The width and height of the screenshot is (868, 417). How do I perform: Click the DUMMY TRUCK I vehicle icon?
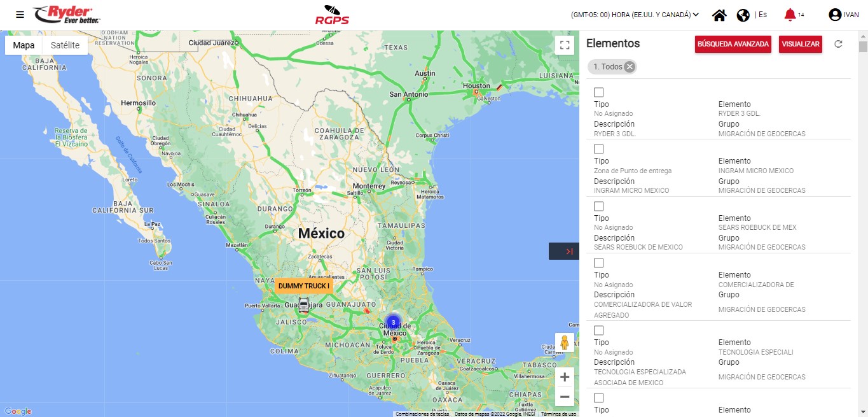[304, 305]
